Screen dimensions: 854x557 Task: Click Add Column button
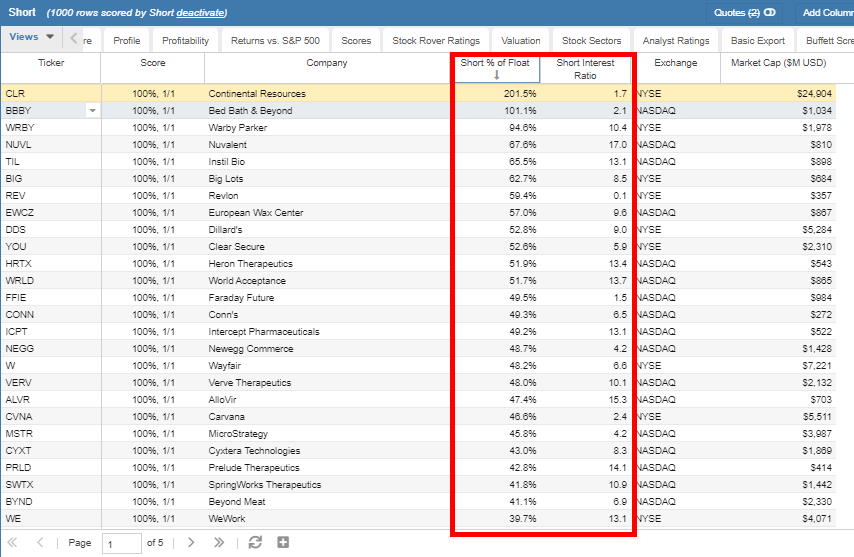pyautogui.click(x=827, y=13)
